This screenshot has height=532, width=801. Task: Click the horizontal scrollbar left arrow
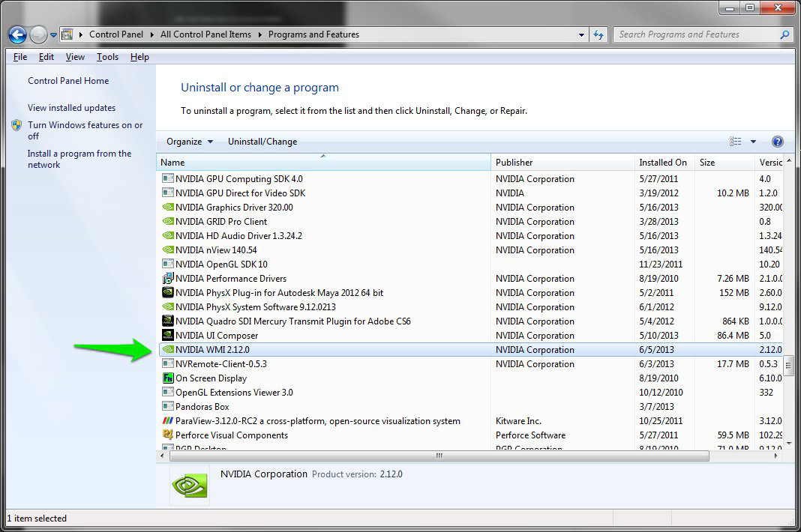point(163,456)
